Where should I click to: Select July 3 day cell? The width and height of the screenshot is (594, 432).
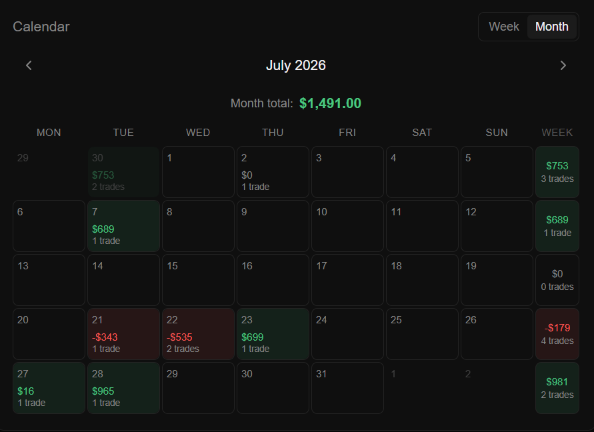pos(347,172)
